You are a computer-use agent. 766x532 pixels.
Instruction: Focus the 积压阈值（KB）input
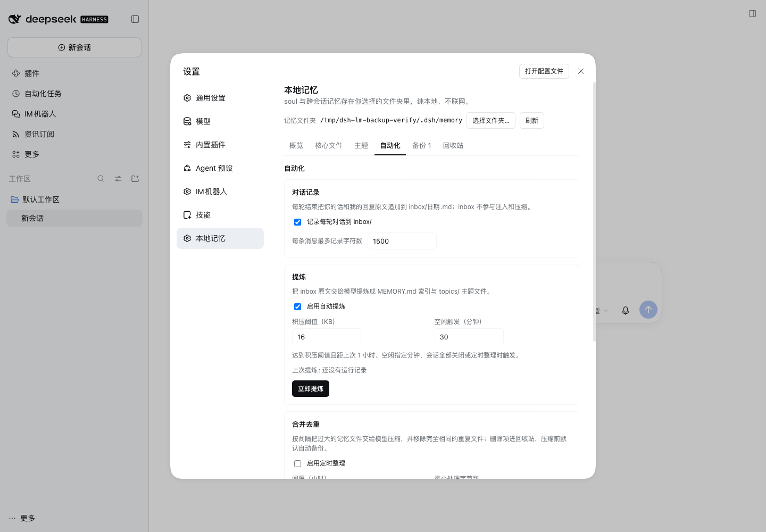pos(327,337)
